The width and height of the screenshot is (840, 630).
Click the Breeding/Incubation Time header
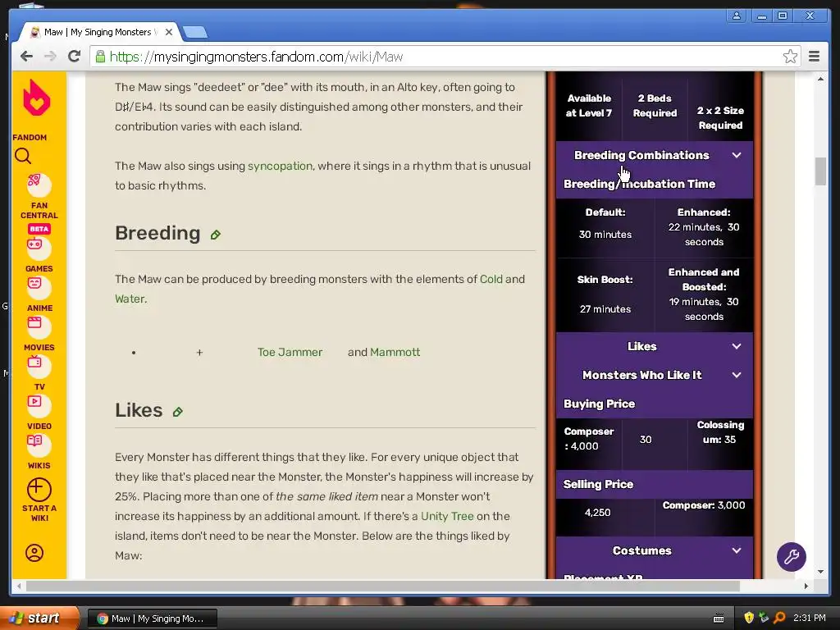point(655,184)
